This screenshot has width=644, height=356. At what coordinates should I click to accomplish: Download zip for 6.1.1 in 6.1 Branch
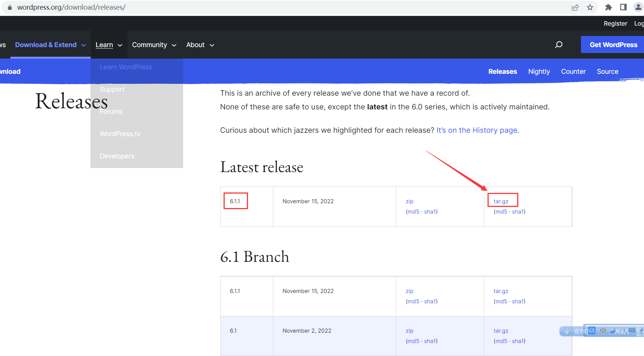coord(409,291)
